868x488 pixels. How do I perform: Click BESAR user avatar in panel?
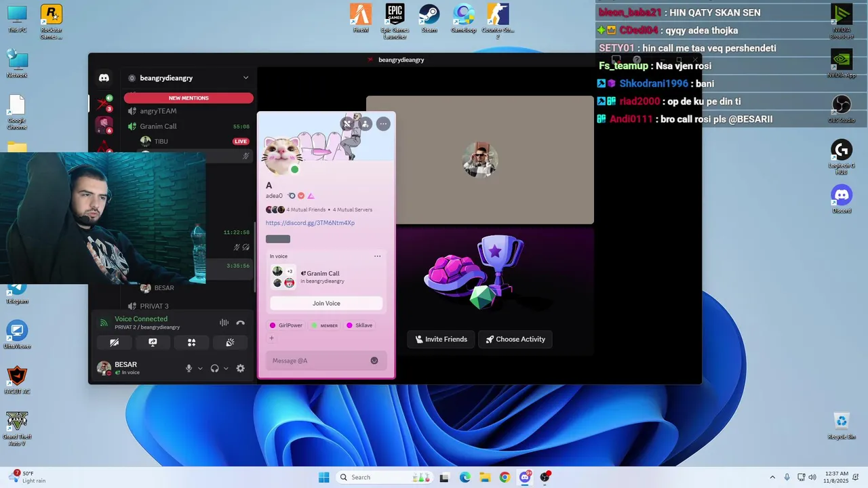tap(104, 368)
